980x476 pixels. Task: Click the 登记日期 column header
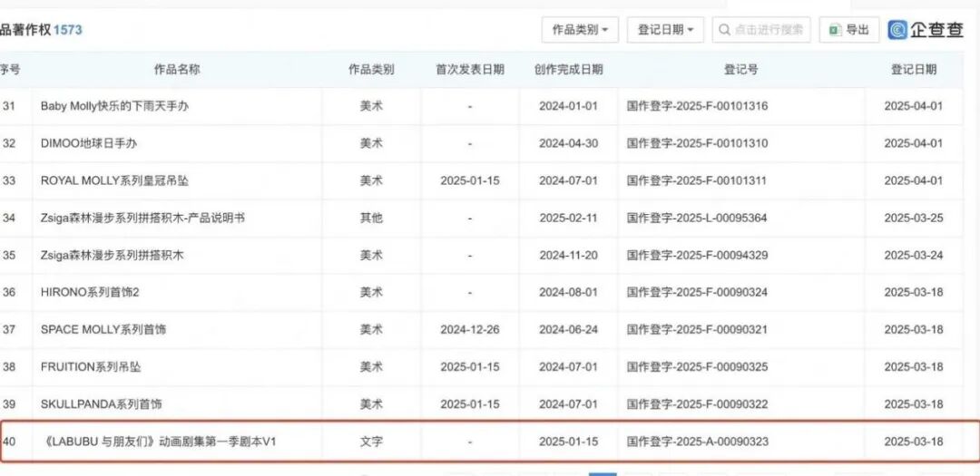(x=913, y=69)
